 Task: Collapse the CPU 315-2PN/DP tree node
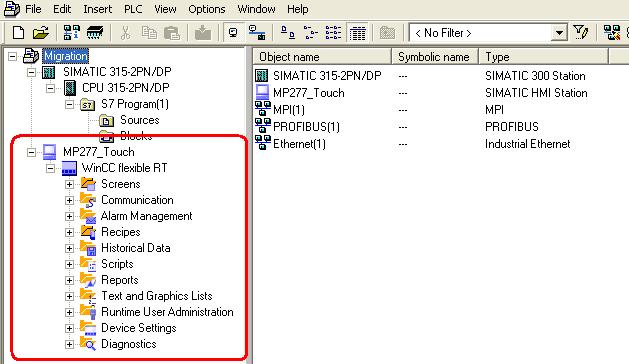[x=50, y=88]
